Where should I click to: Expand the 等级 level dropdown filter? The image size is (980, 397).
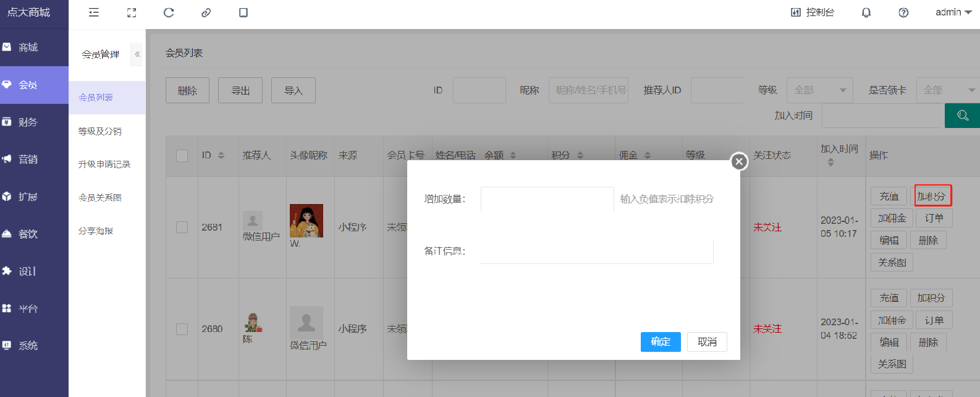tap(819, 90)
